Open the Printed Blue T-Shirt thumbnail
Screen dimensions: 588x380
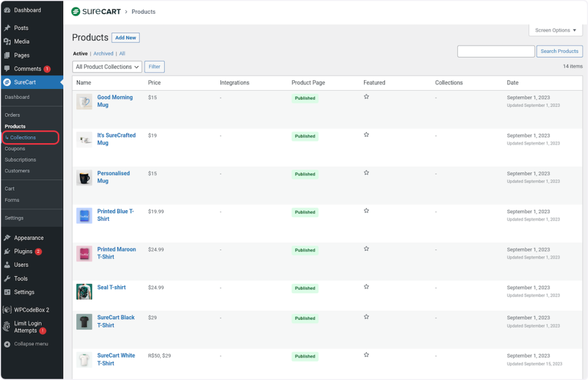pyautogui.click(x=84, y=216)
